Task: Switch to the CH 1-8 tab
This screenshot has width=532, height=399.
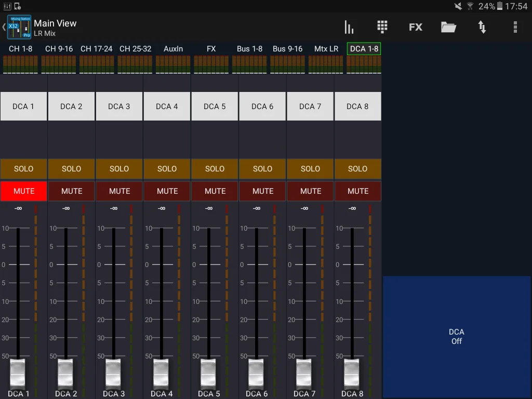Action: (21, 49)
